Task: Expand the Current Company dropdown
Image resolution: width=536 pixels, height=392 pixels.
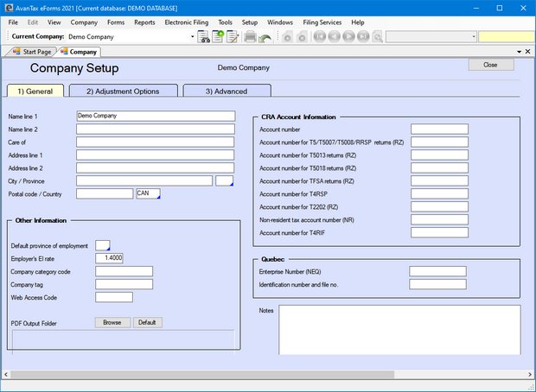Action: click(x=192, y=36)
